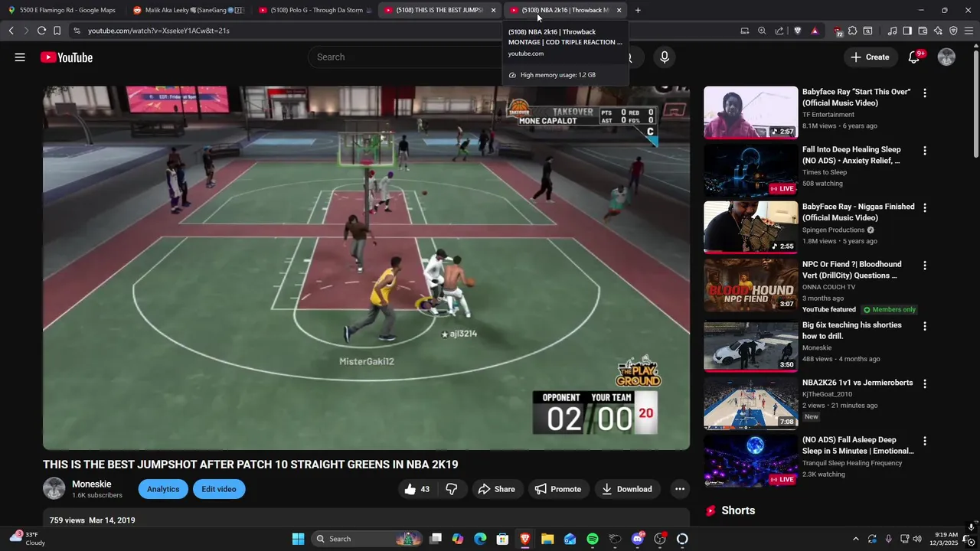This screenshot has height=551, width=980.
Task: Open options for BabyFace Ray Niggas Finished
Action: click(x=924, y=208)
